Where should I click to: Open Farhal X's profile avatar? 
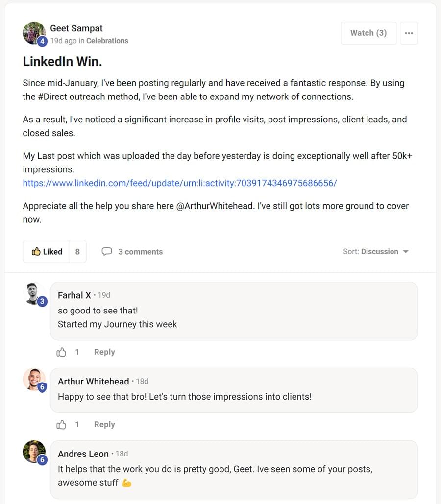tap(34, 294)
